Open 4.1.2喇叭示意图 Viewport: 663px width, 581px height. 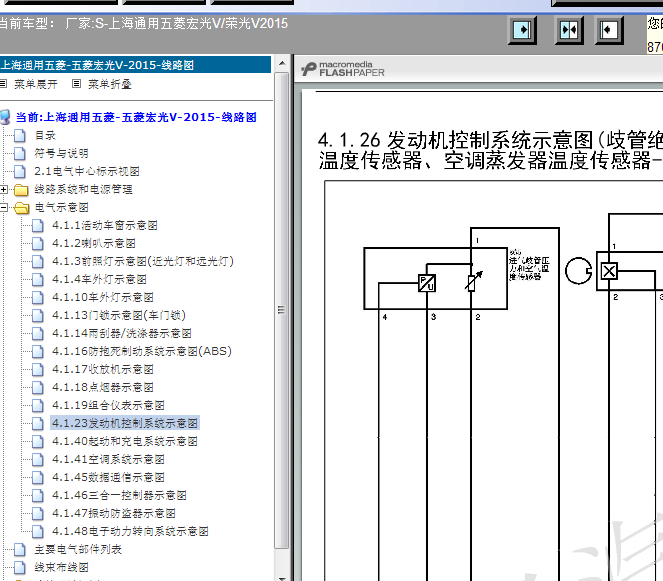point(93,243)
